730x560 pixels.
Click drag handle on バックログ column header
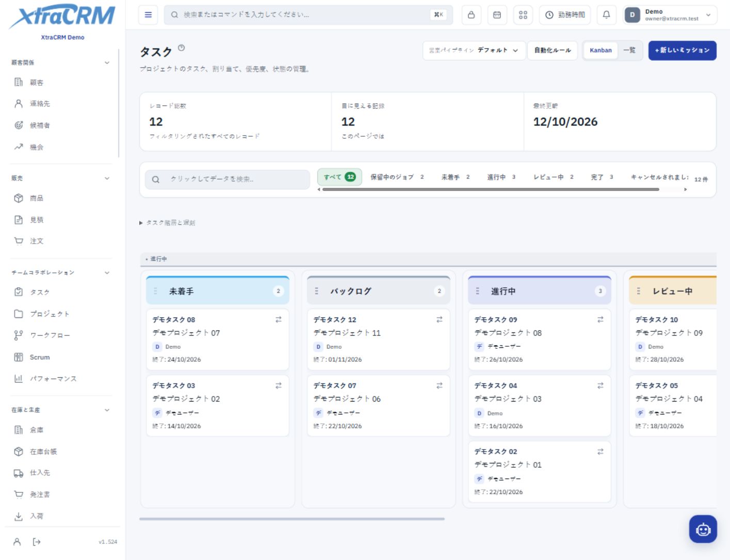click(317, 291)
